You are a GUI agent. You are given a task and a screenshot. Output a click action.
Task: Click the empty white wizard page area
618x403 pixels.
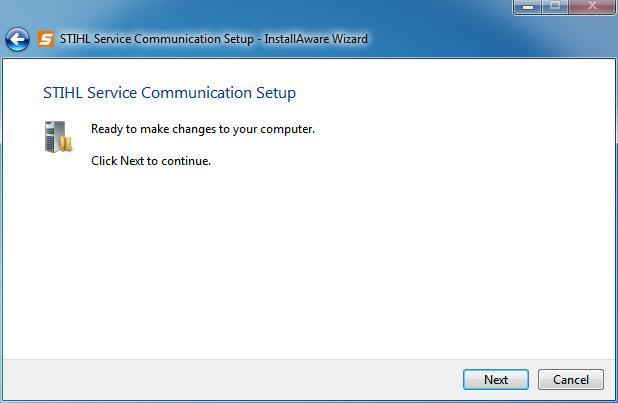[x=309, y=260]
